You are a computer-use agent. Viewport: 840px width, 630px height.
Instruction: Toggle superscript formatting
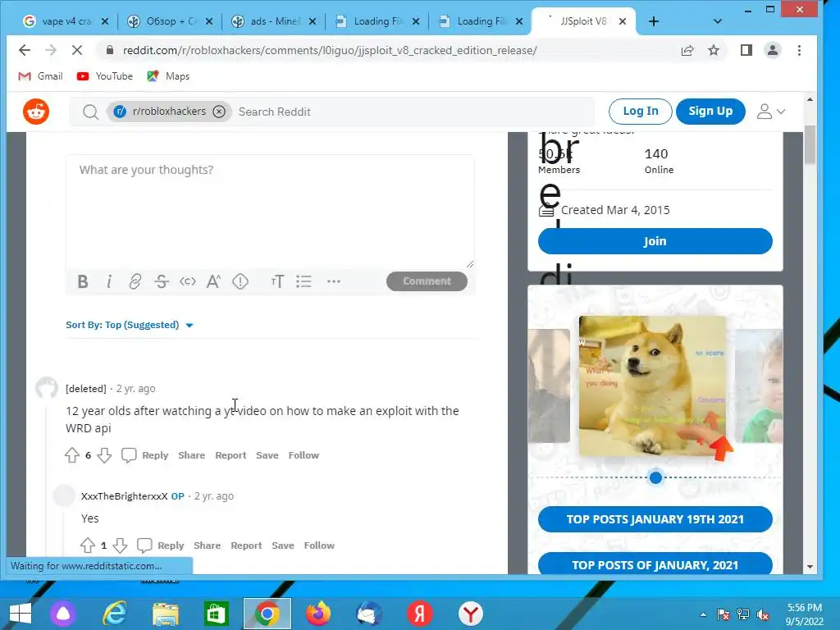pos(213,281)
